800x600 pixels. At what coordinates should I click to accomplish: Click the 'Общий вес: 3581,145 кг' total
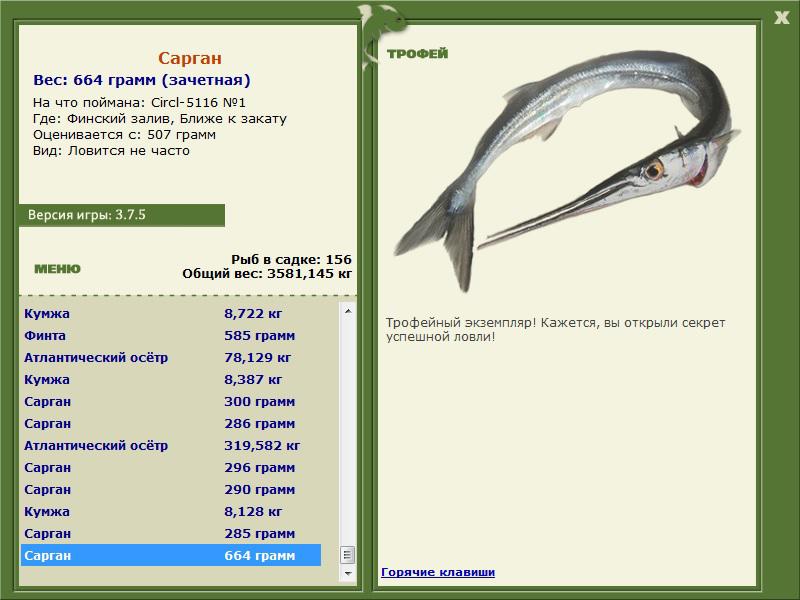tap(267, 273)
